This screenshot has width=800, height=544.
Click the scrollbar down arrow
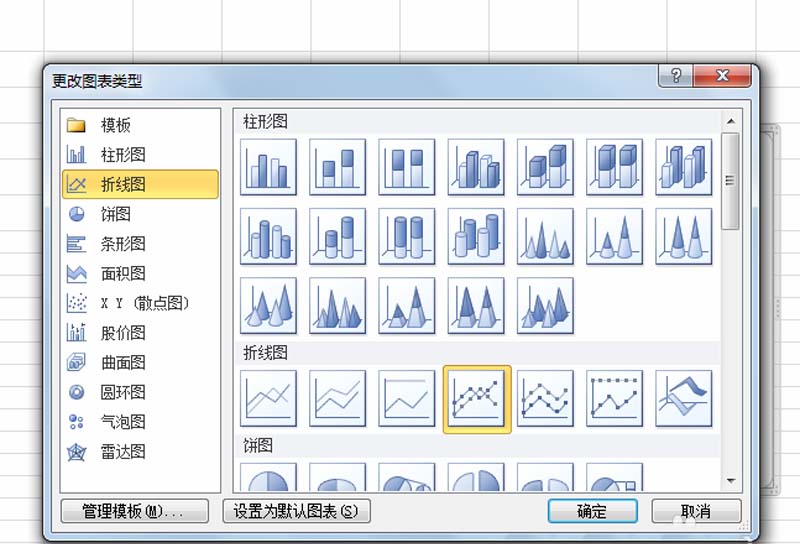(731, 480)
